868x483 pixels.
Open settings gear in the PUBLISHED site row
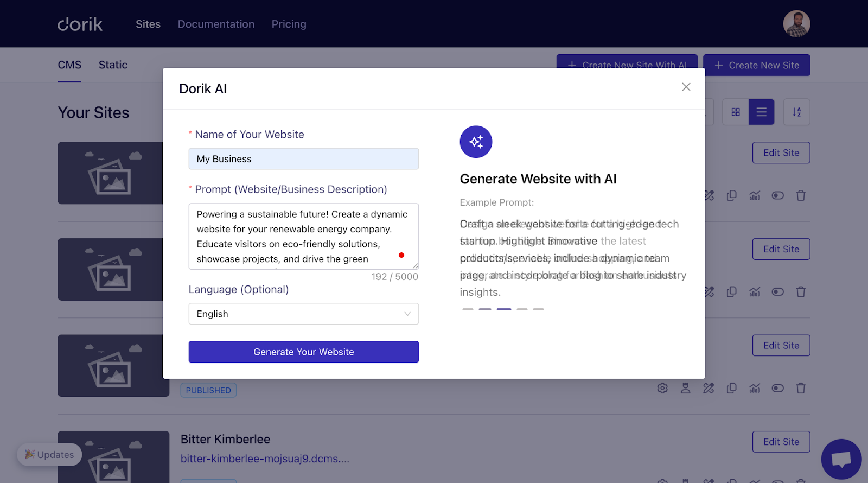(662, 388)
